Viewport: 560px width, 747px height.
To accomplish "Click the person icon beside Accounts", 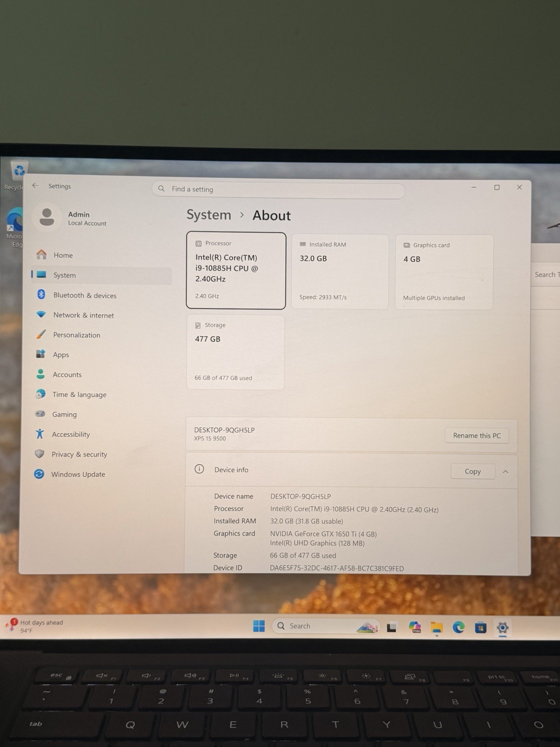I will (41, 374).
